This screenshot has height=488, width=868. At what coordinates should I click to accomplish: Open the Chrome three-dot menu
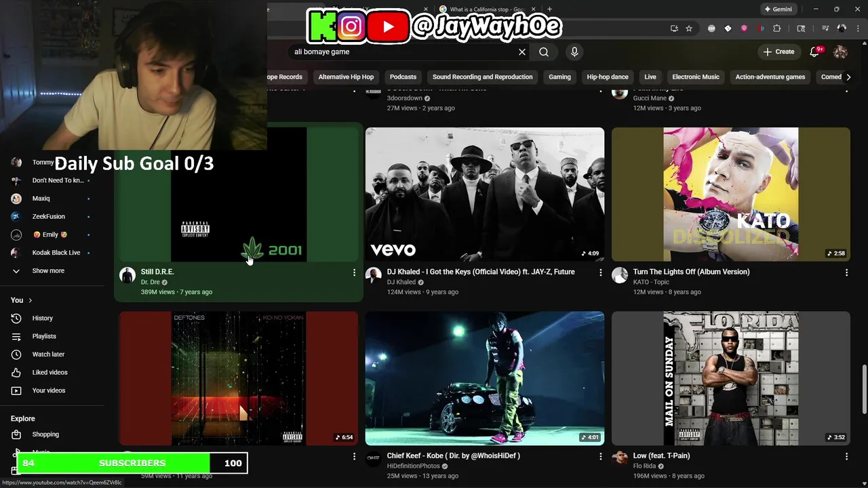[x=856, y=28]
